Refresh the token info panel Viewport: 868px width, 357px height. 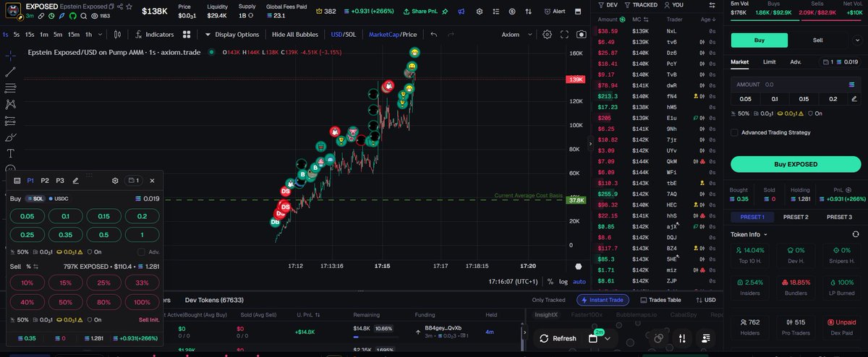856,234
